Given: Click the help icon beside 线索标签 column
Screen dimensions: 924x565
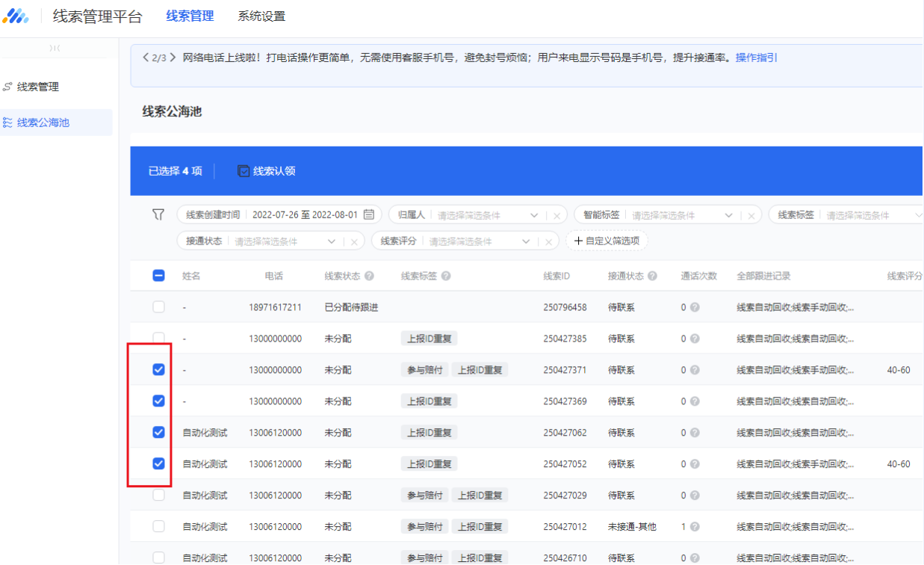Looking at the screenshot, I should tap(447, 277).
